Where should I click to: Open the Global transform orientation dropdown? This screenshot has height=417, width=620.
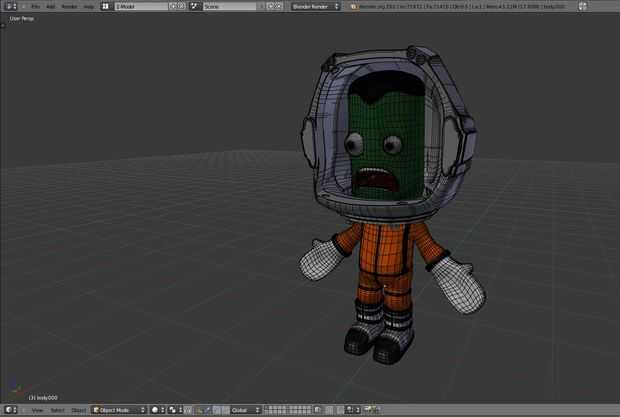click(x=245, y=410)
